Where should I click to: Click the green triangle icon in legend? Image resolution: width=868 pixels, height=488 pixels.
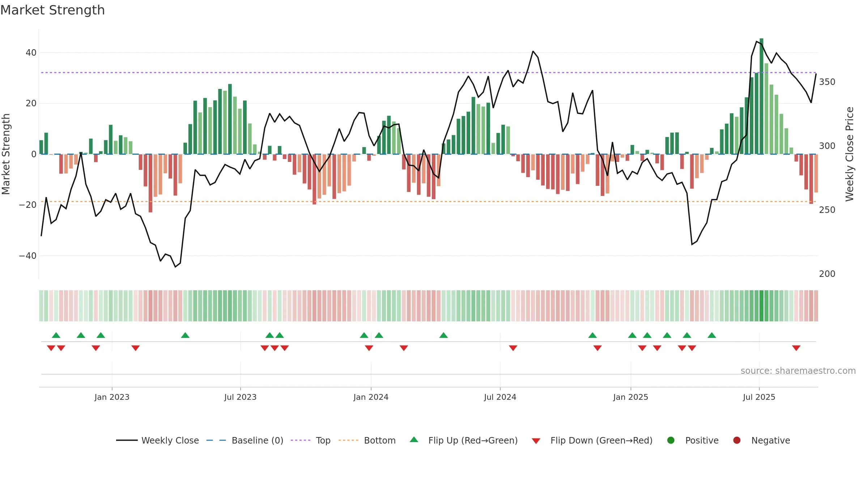click(x=414, y=440)
